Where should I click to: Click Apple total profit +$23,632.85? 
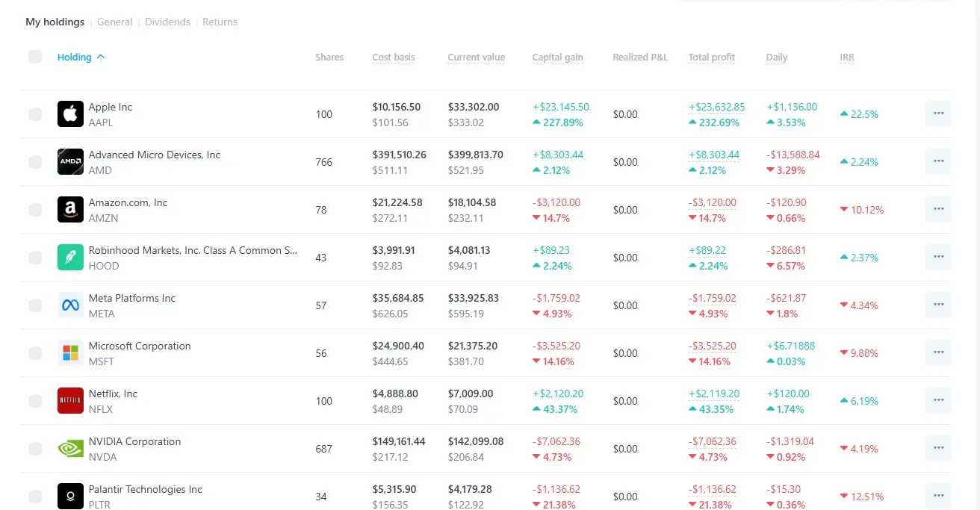tap(716, 107)
